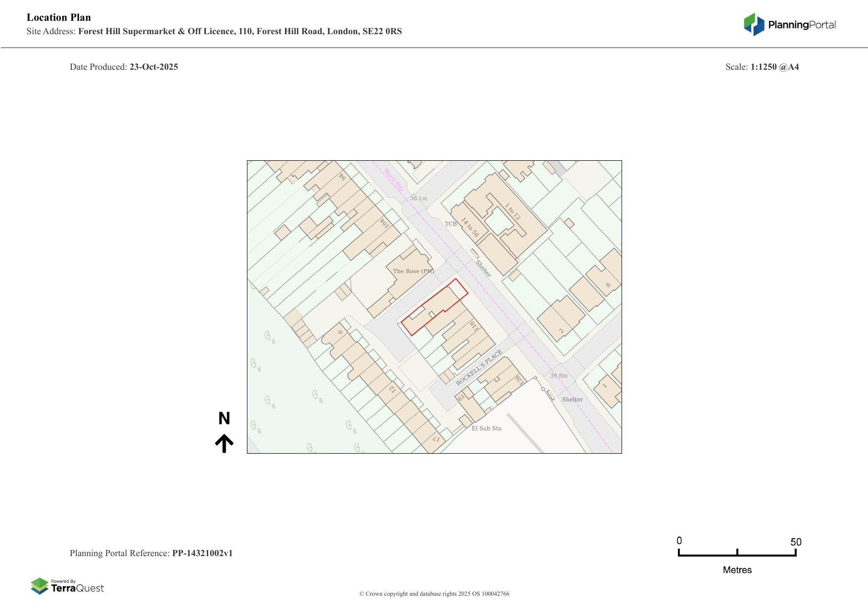Click the 1 to 12 building label
Image resolution: width=868 pixels, height=614 pixels.
[512, 211]
